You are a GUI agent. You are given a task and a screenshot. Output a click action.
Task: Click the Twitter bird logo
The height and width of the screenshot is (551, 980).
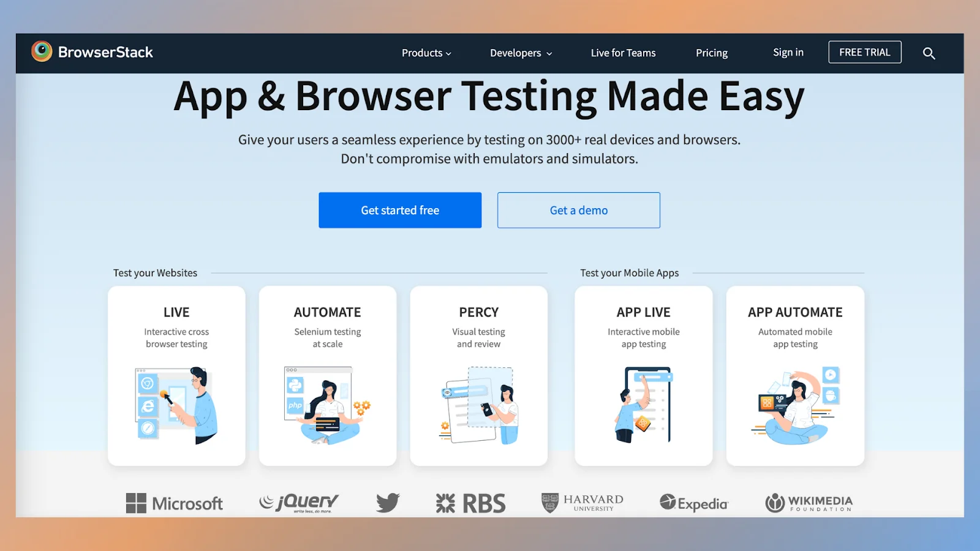(x=388, y=503)
